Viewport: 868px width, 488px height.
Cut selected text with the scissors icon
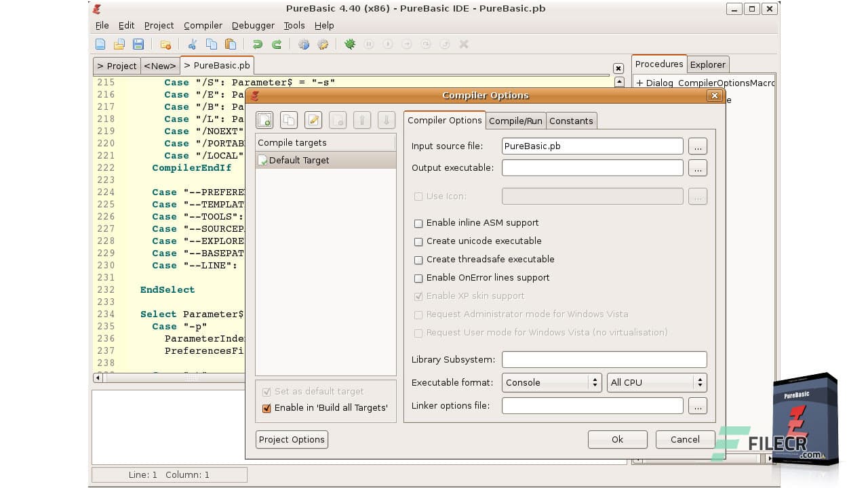point(192,43)
